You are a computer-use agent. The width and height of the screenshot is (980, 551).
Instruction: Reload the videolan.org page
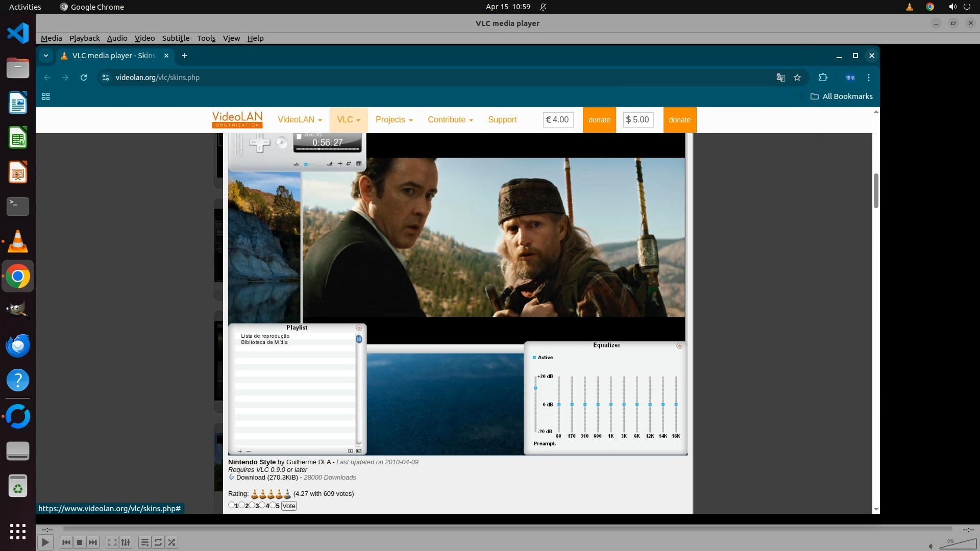point(84,78)
